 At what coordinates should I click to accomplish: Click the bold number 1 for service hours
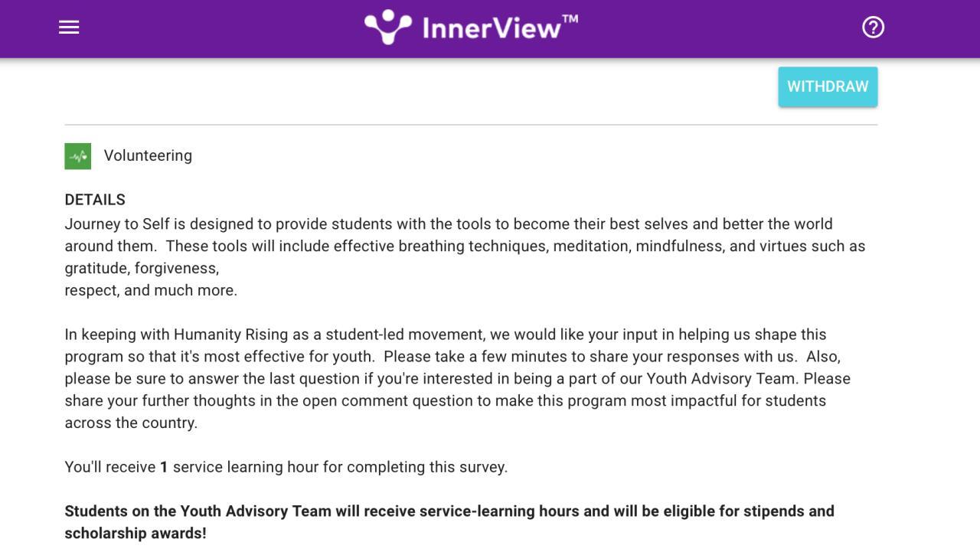click(164, 468)
